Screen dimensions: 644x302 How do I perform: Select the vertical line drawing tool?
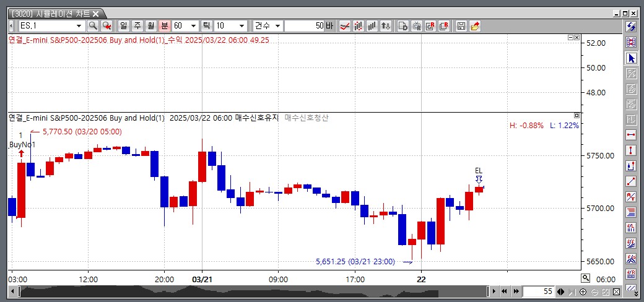[x=631, y=150]
